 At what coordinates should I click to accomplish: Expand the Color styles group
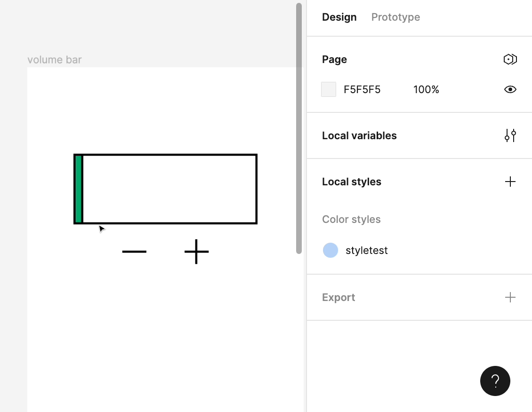pyautogui.click(x=351, y=219)
